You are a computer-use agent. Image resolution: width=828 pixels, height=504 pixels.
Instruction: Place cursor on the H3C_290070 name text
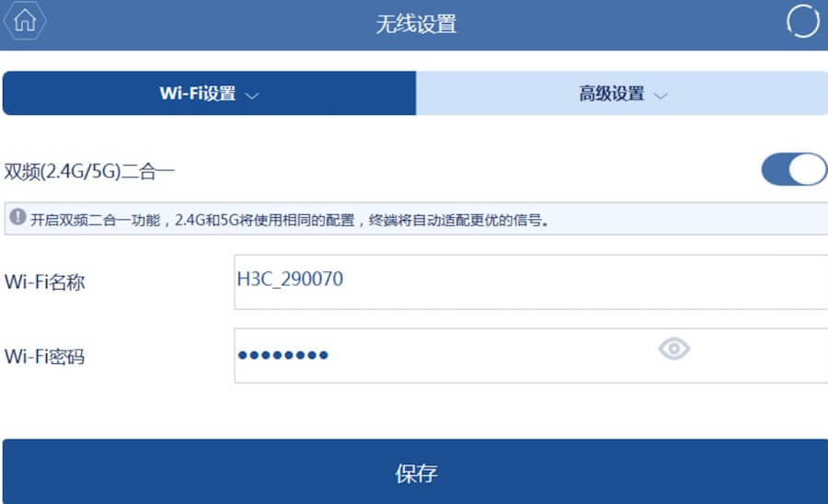point(290,280)
